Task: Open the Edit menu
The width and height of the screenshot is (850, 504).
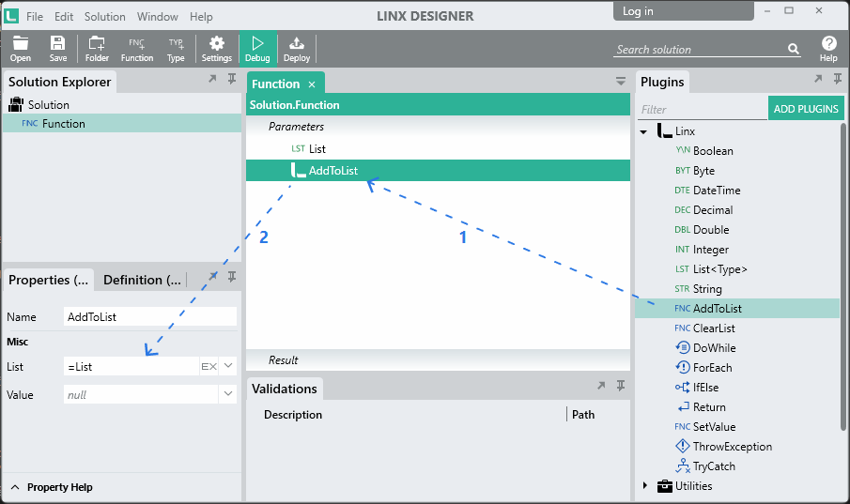Action: (x=64, y=17)
